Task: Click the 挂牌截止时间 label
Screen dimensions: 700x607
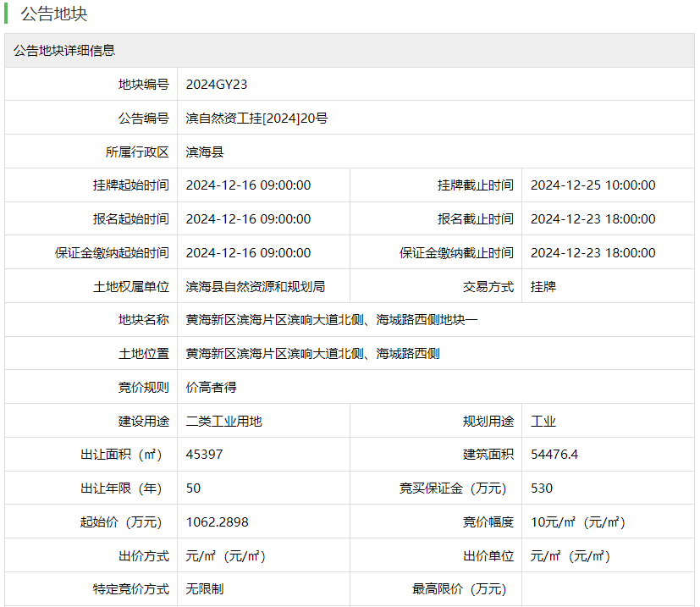Action: [476, 185]
